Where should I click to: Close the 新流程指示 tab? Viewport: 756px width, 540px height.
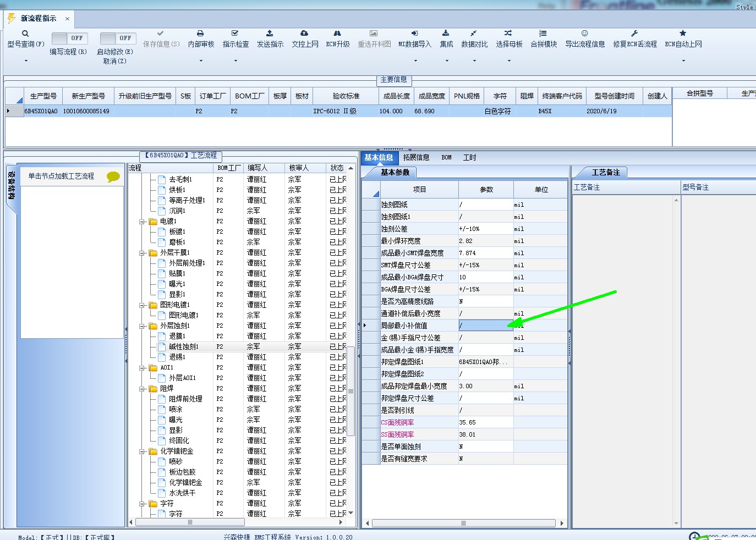click(67, 19)
